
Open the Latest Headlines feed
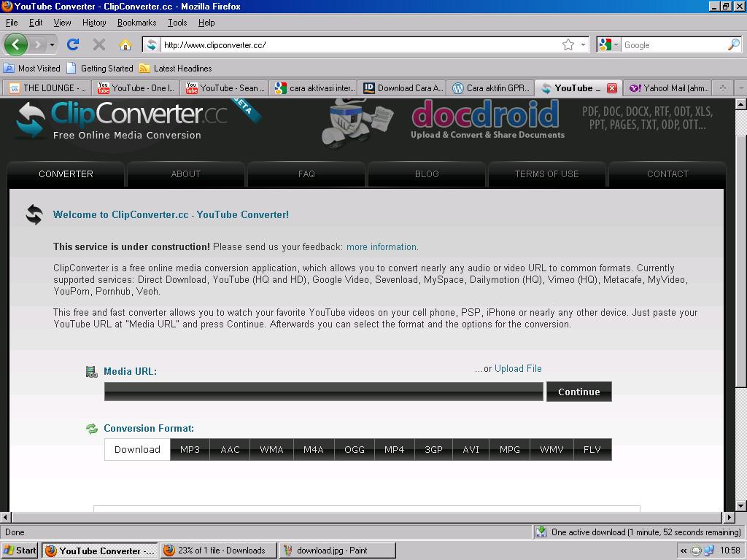175,68
